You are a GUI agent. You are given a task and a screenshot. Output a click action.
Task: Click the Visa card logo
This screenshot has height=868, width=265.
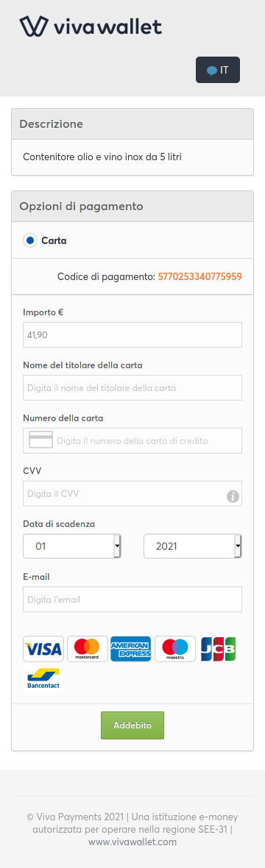[x=43, y=649]
